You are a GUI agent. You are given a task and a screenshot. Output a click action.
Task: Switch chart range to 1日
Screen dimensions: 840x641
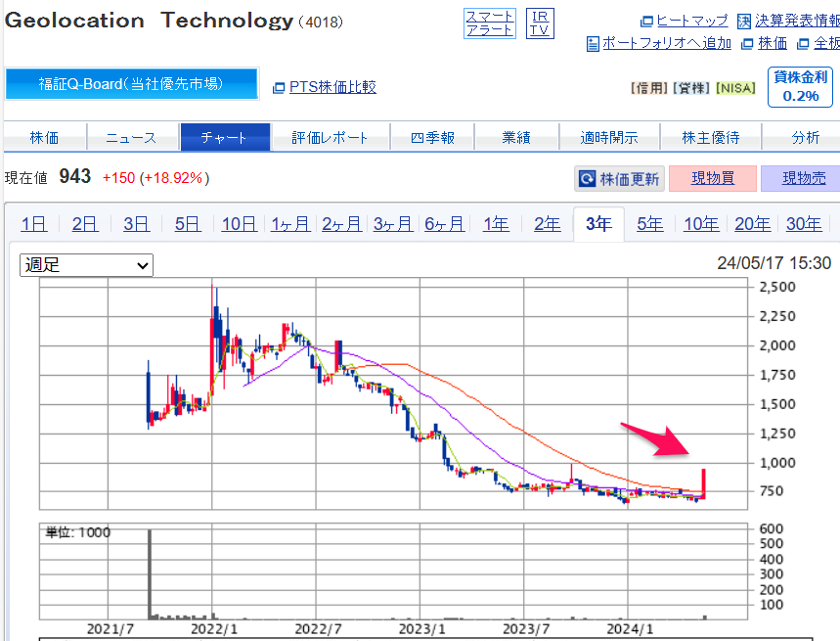tap(33, 224)
